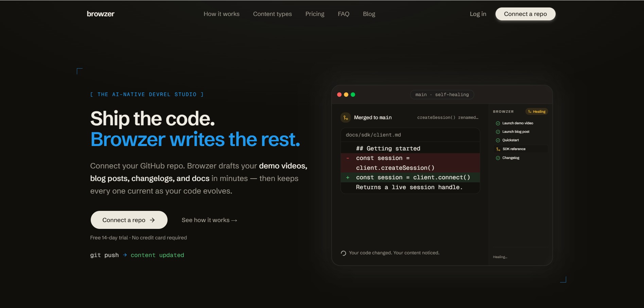Select Launch blog post item
Image resolution: width=644 pixels, height=308 pixels.
tap(520, 132)
